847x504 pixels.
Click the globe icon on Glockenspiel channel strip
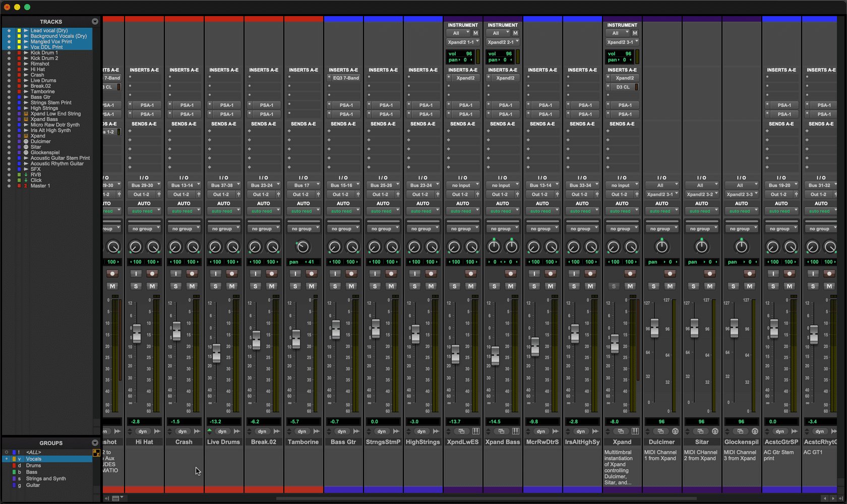tap(755, 431)
